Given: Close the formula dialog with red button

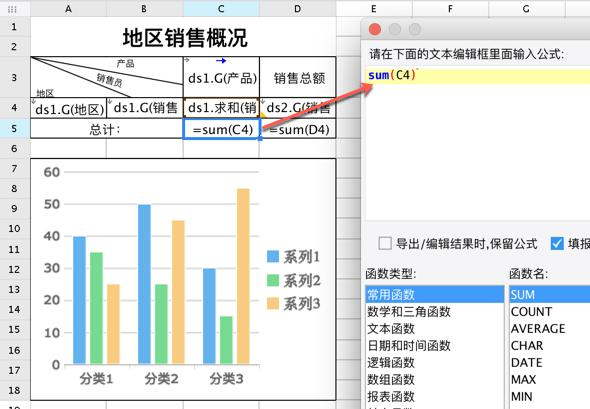Looking at the screenshot, I should (x=375, y=29).
